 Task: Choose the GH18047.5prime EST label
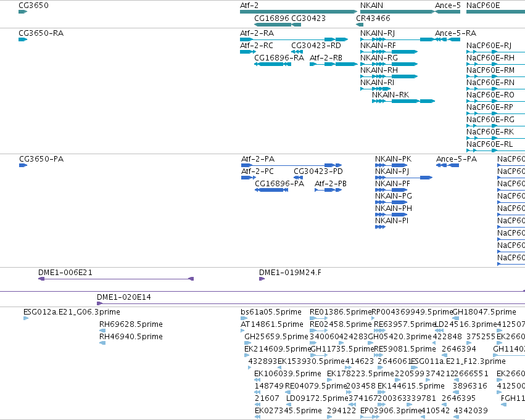click(x=484, y=312)
